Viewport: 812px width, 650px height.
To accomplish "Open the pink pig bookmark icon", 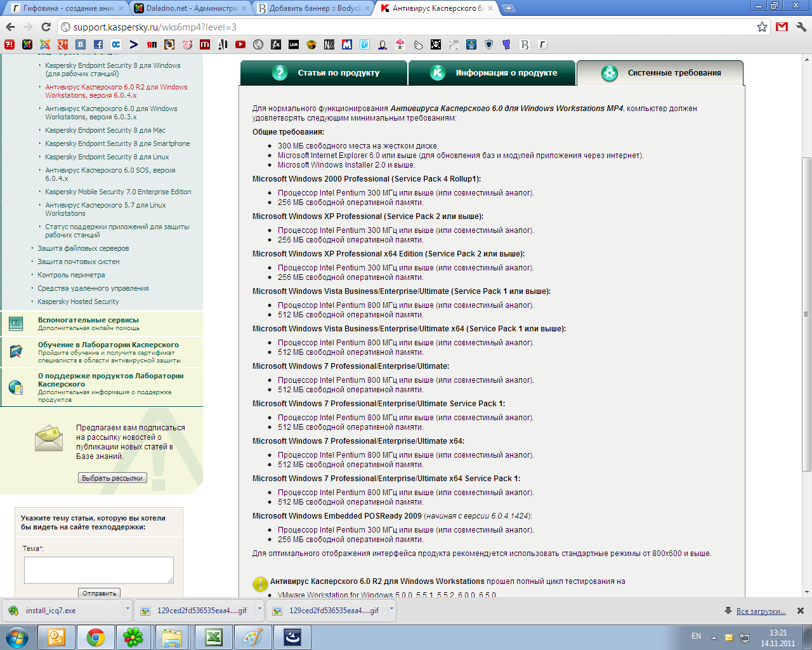I will tap(187, 44).
